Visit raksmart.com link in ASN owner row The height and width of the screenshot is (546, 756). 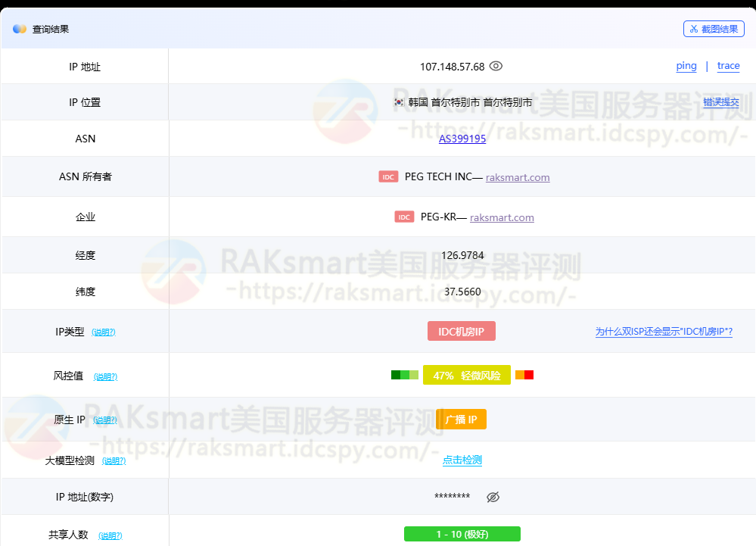518,177
